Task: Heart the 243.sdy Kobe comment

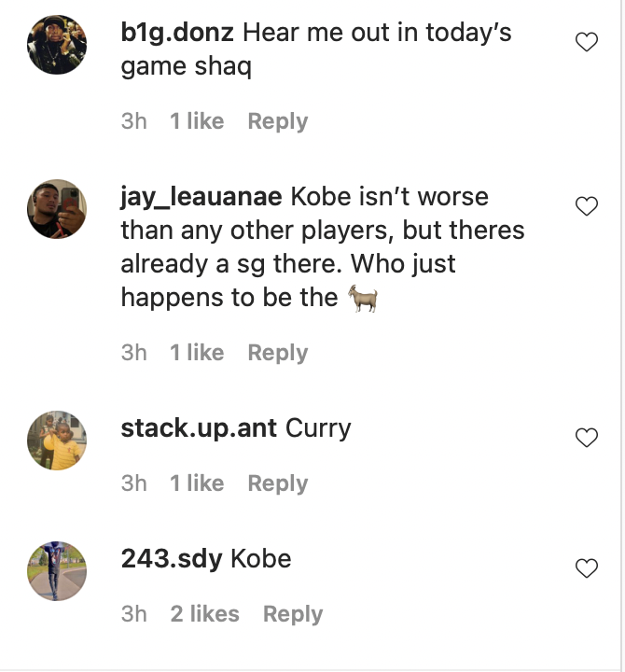Action: (x=586, y=567)
